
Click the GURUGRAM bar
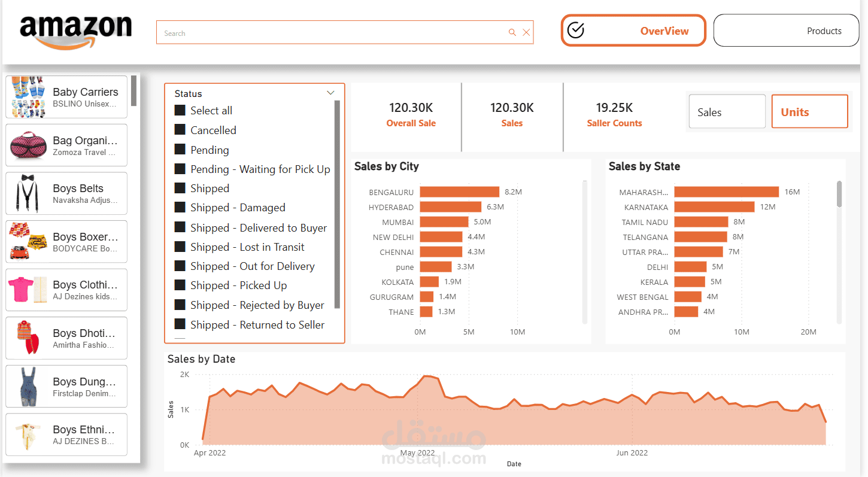pos(426,297)
